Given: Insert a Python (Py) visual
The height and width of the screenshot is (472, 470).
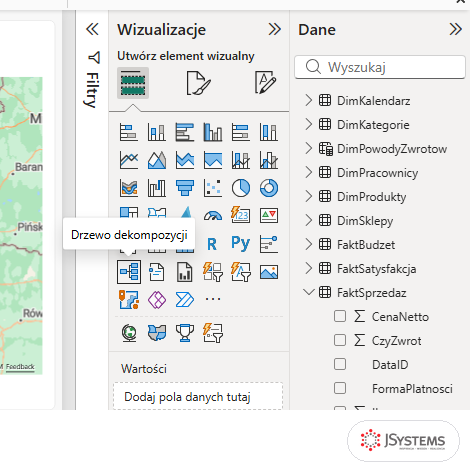Looking at the screenshot, I should point(241,243).
